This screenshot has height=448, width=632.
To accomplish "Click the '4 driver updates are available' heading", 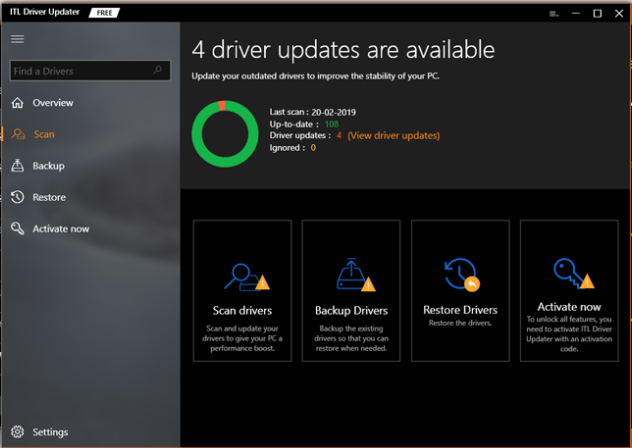I will 343,50.
